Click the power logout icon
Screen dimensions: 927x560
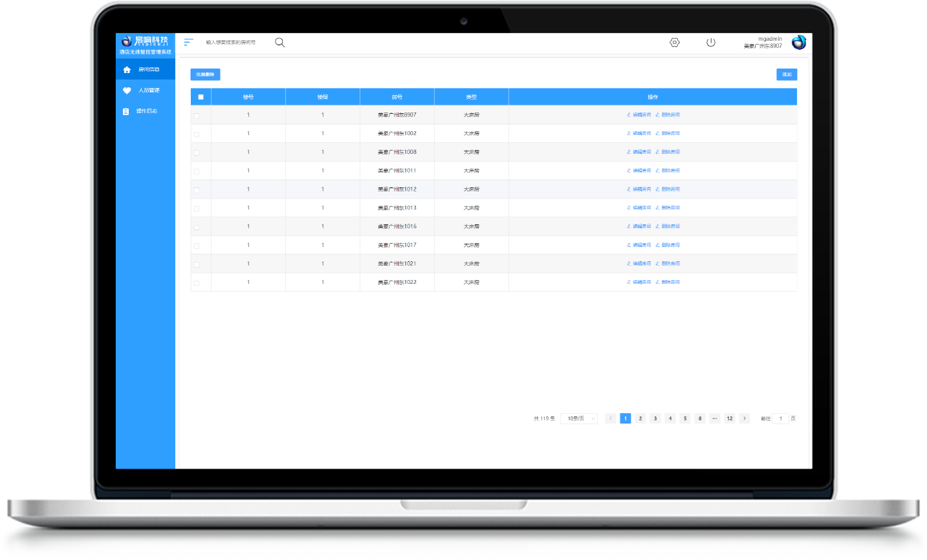[711, 42]
